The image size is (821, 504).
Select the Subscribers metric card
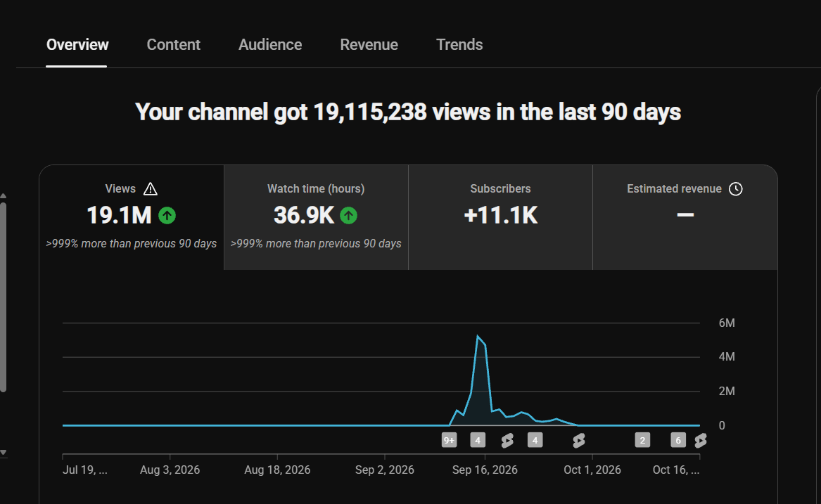click(x=501, y=218)
